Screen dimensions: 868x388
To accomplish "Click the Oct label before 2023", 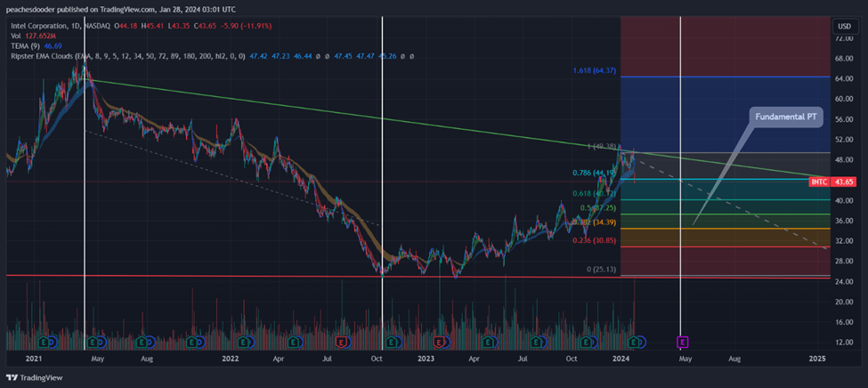I will pyautogui.click(x=377, y=359).
